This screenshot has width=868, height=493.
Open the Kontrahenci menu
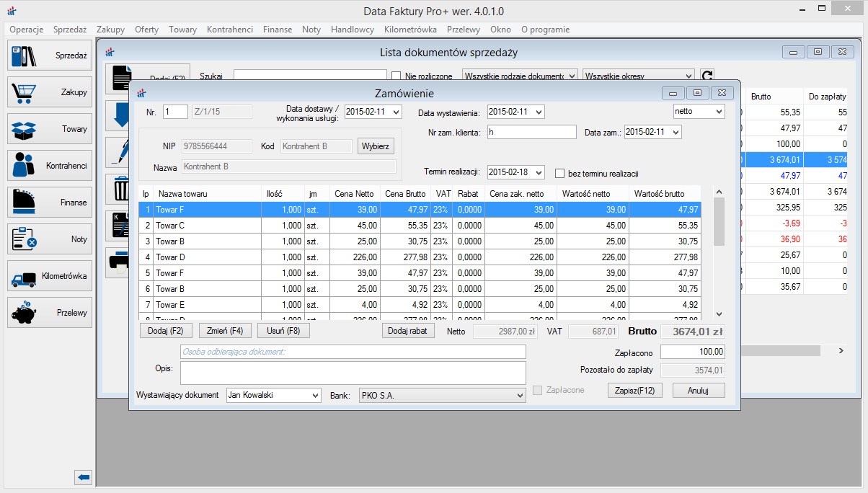[229, 30]
